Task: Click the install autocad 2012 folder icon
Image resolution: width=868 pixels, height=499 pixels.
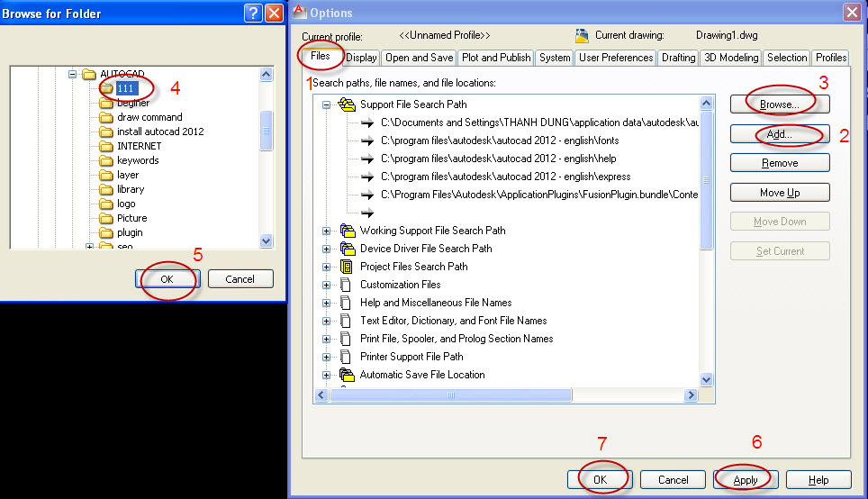Action: pos(106,132)
